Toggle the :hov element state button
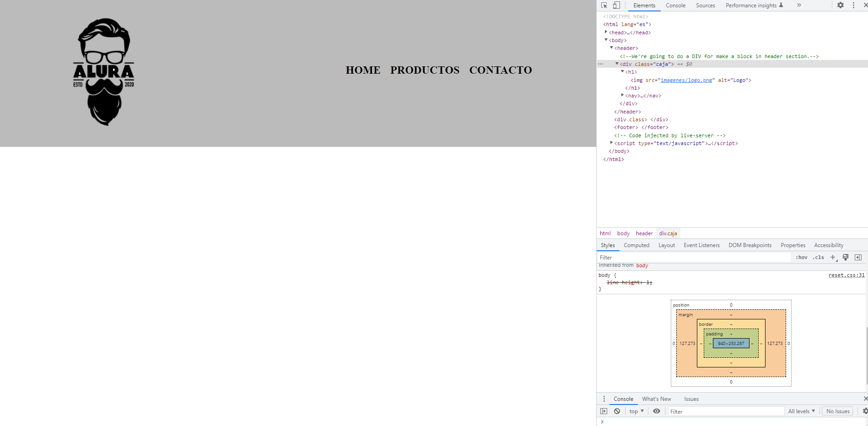Viewport: 868px width, 426px height. (x=802, y=258)
